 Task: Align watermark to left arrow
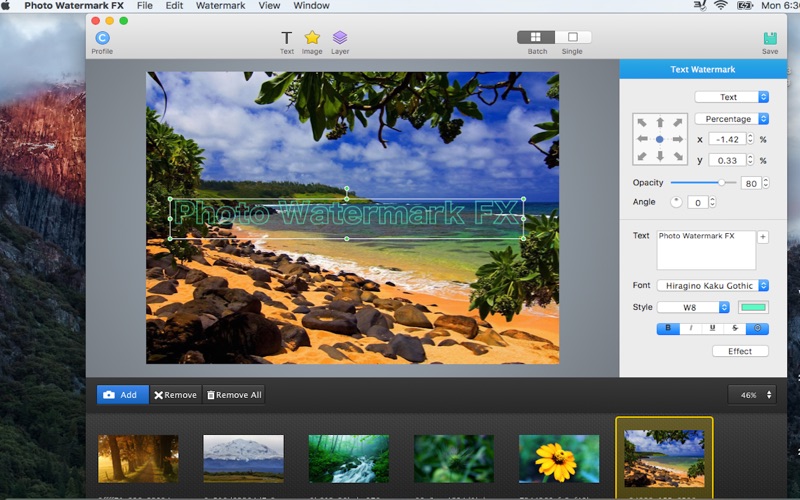pyautogui.click(x=642, y=139)
